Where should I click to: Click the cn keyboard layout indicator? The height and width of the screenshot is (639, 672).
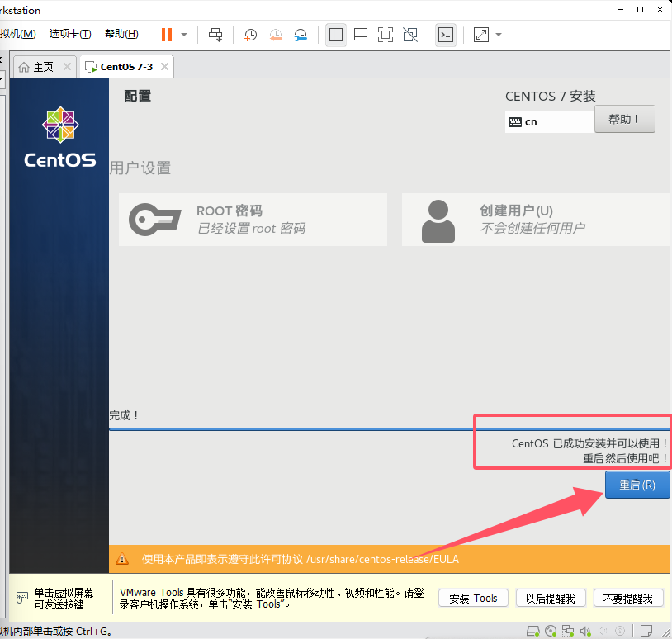(550, 122)
